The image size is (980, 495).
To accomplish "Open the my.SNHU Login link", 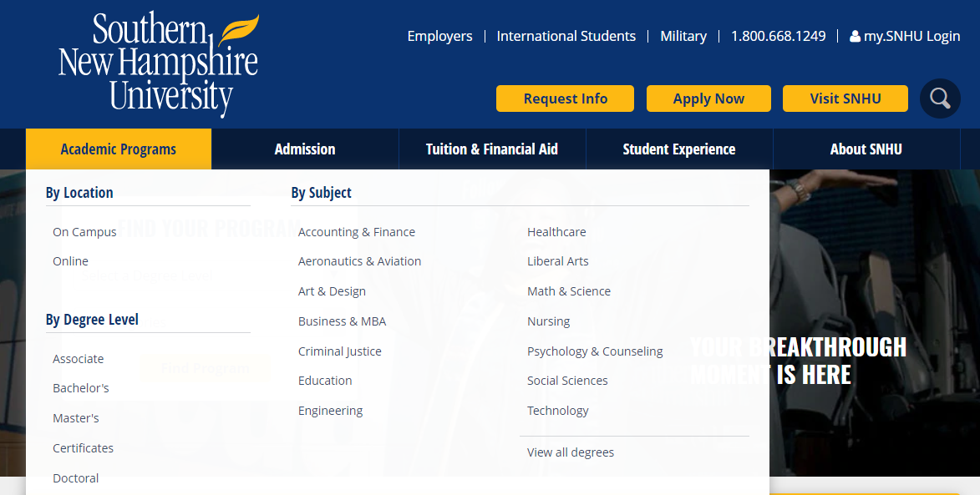I will pos(905,36).
